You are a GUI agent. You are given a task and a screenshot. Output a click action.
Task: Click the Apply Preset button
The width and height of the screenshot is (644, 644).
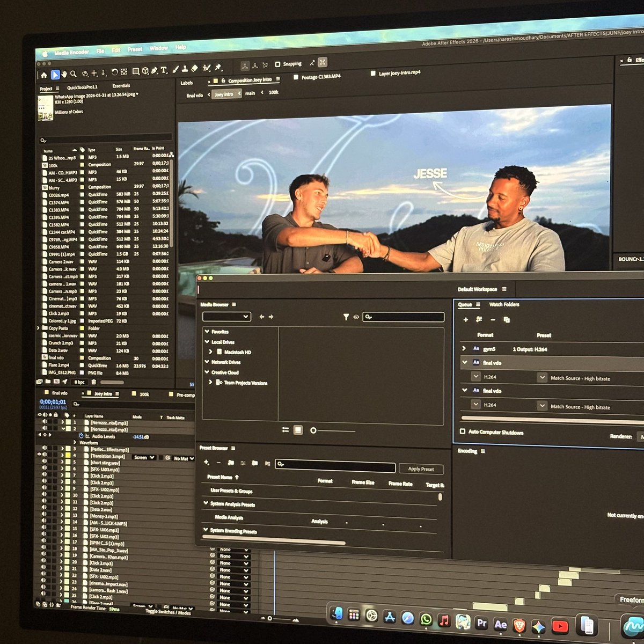click(x=421, y=469)
